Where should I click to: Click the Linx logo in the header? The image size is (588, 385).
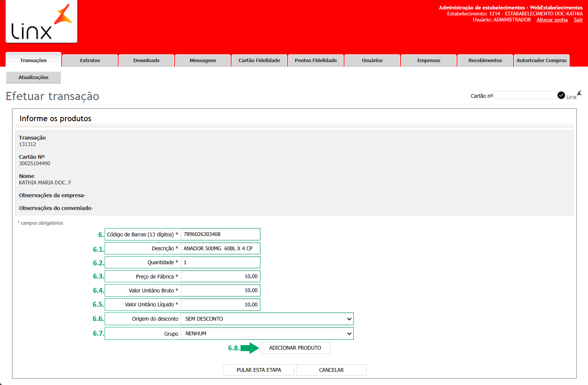point(41,21)
